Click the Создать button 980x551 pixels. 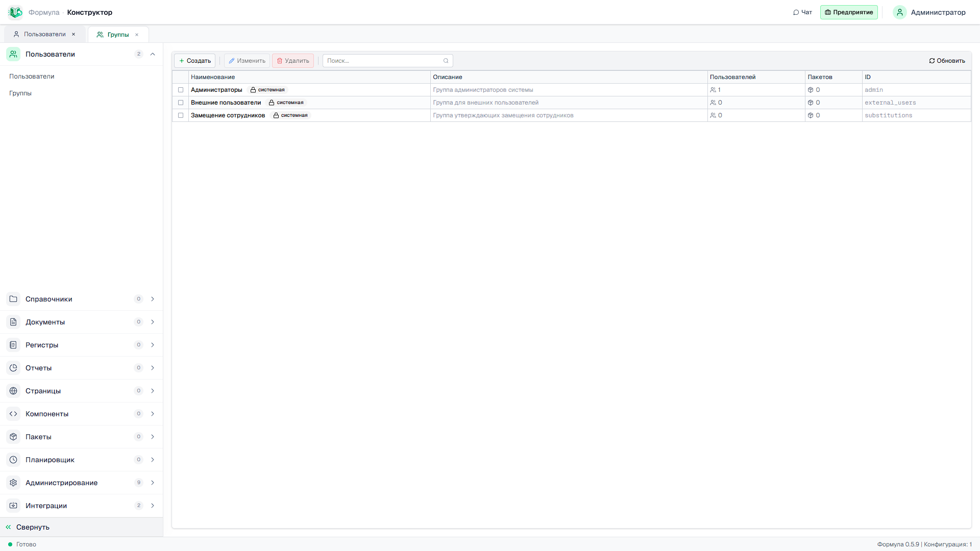[x=195, y=61]
